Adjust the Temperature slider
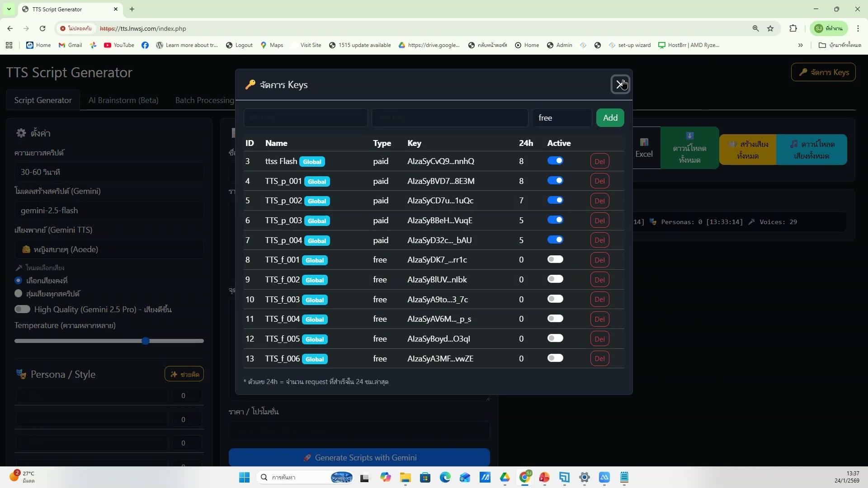 pos(146,341)
